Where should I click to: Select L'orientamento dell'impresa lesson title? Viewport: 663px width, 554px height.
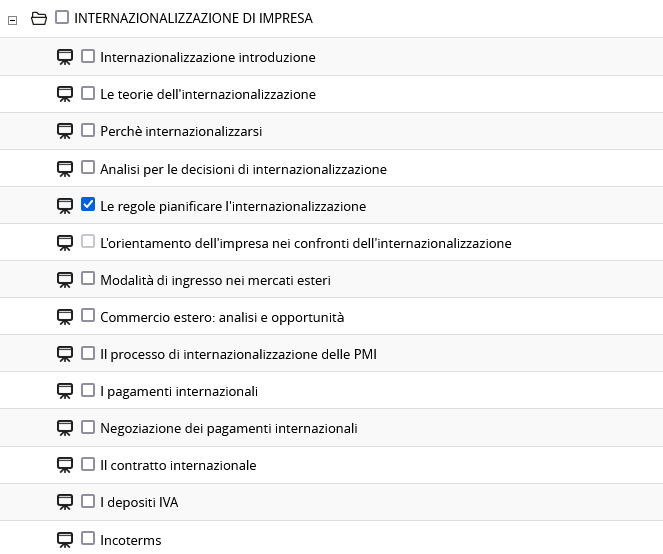tap(305, 243)
